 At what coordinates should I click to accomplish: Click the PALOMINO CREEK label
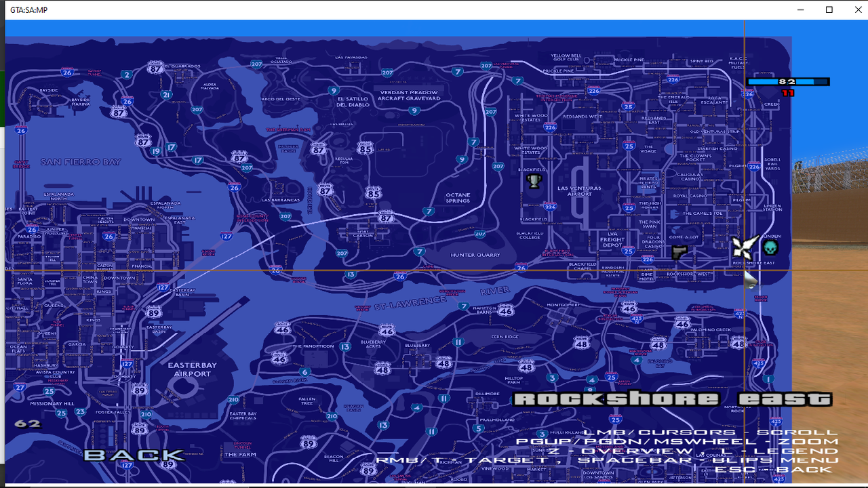point(711,330)
